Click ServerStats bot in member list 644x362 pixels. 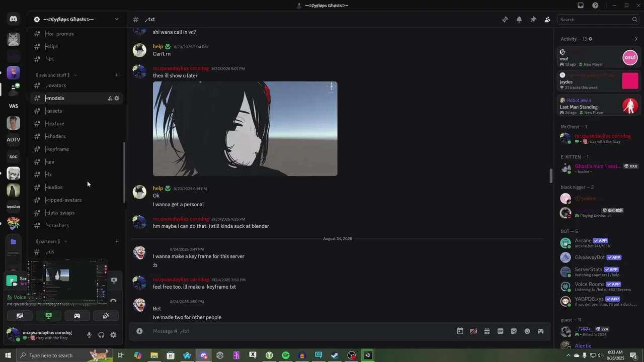(x=599, y=272)
